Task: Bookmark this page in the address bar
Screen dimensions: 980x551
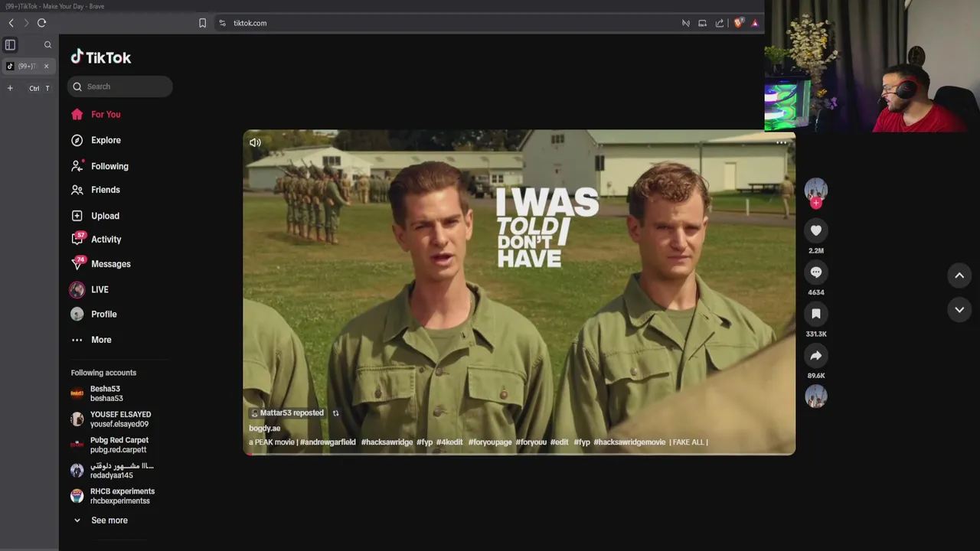Action: (x=202, y=23)
